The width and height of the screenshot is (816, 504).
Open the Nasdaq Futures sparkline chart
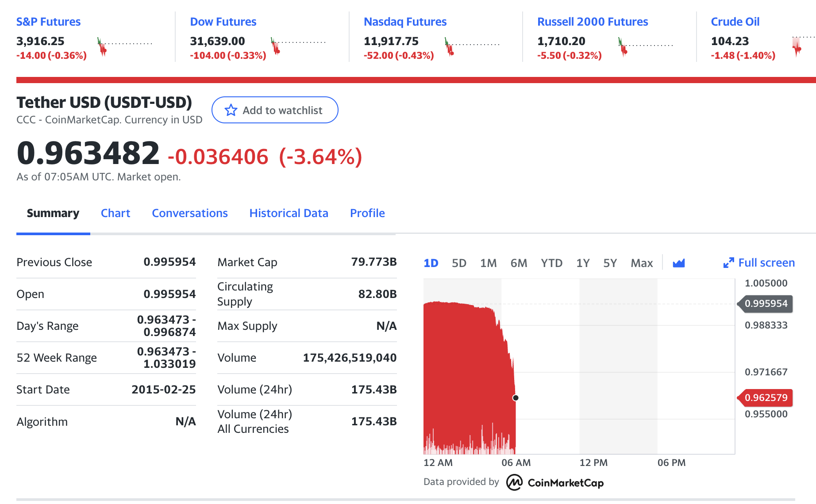(x=472, y=46)
